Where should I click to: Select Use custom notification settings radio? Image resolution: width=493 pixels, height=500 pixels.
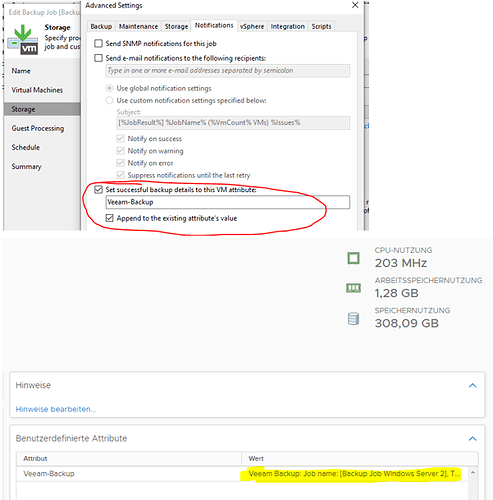pyautogui.click(x=109, y=100)
